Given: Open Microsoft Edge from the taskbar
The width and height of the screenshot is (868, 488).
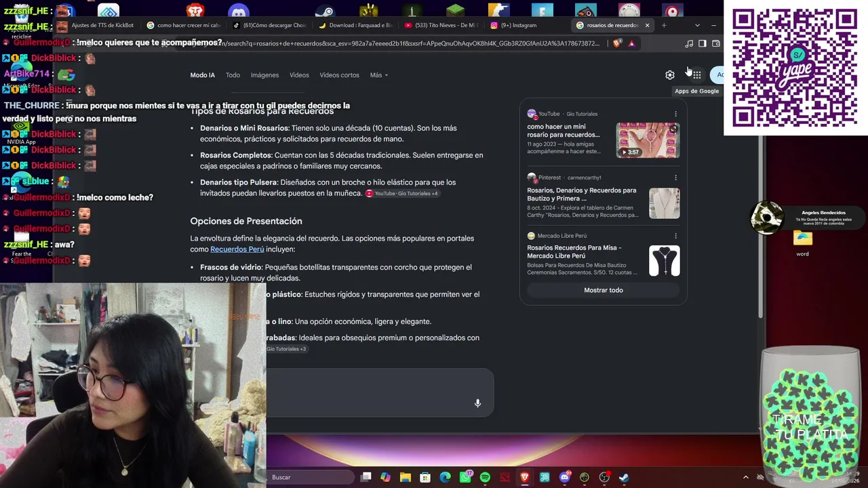Looking at the screenshot, I should coord(445,477).
